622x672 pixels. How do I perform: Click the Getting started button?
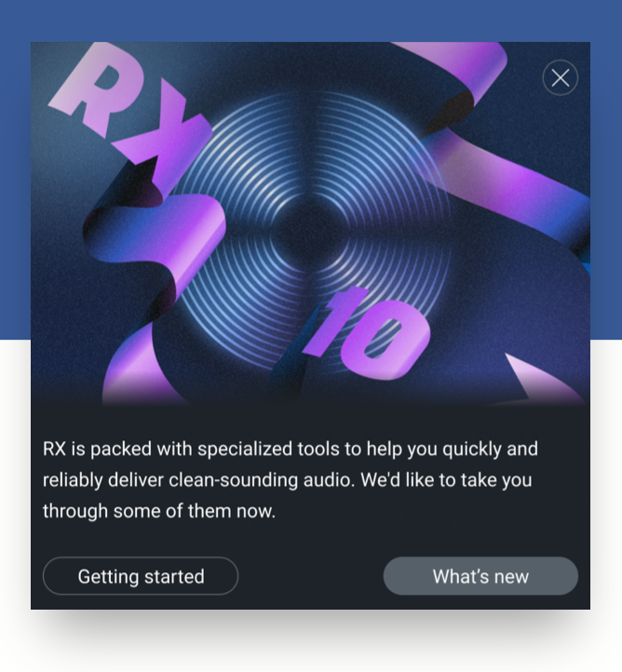tap(141, 576)
